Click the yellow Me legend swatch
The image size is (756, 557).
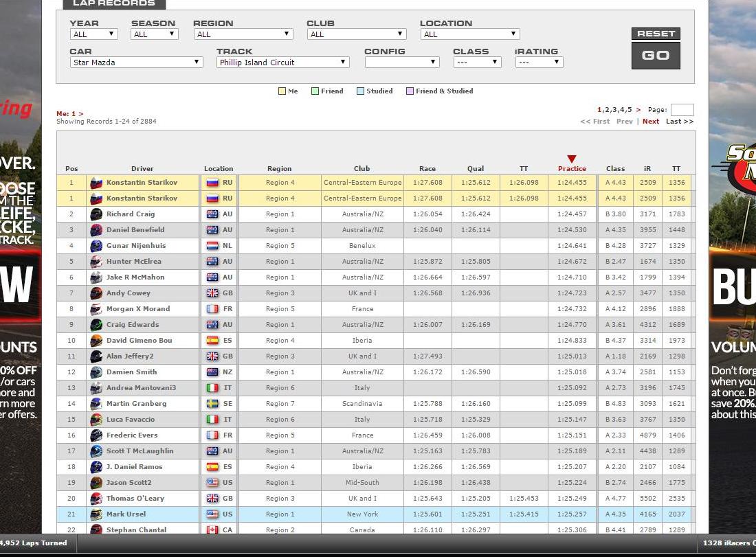(x=282, y=91)
